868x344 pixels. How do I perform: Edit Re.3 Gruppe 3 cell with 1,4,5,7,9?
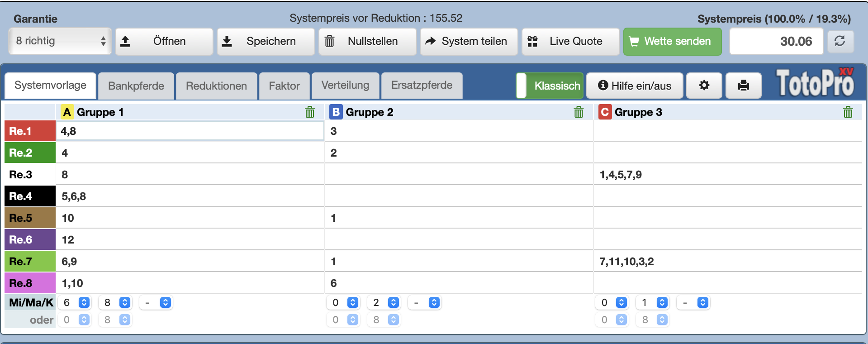(727, 174)
